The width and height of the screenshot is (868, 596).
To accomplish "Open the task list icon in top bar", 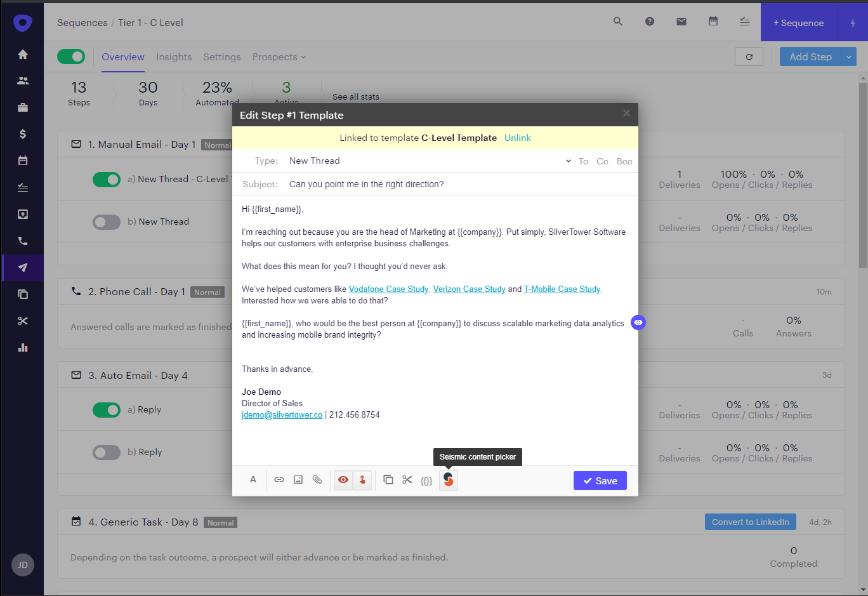I will (745, 22).
